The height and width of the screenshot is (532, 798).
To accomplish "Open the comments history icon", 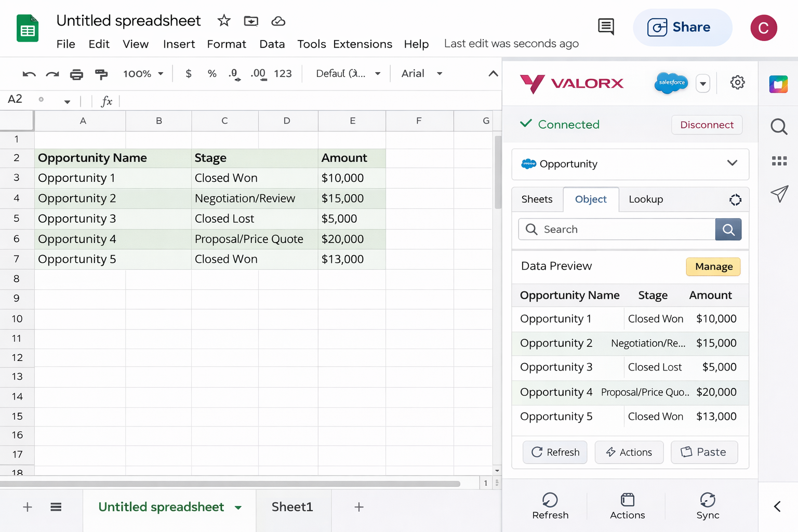I will 606,26.
